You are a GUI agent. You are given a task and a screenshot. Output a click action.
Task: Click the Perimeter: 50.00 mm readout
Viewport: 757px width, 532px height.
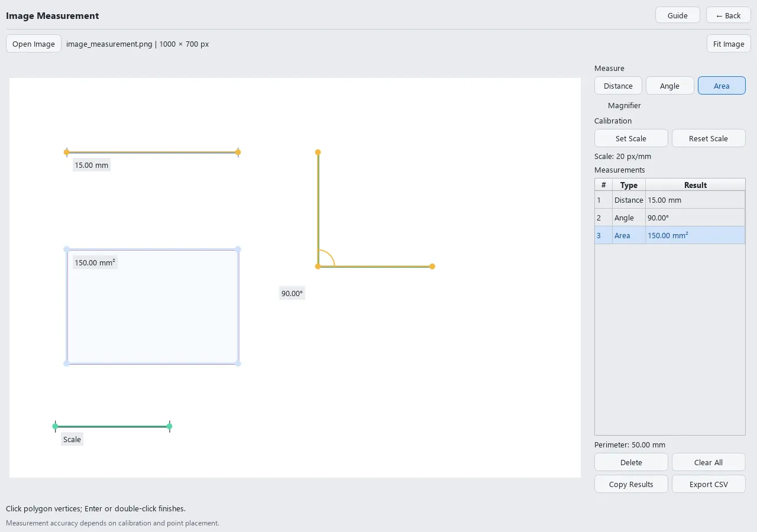click(x=630, y=445)
